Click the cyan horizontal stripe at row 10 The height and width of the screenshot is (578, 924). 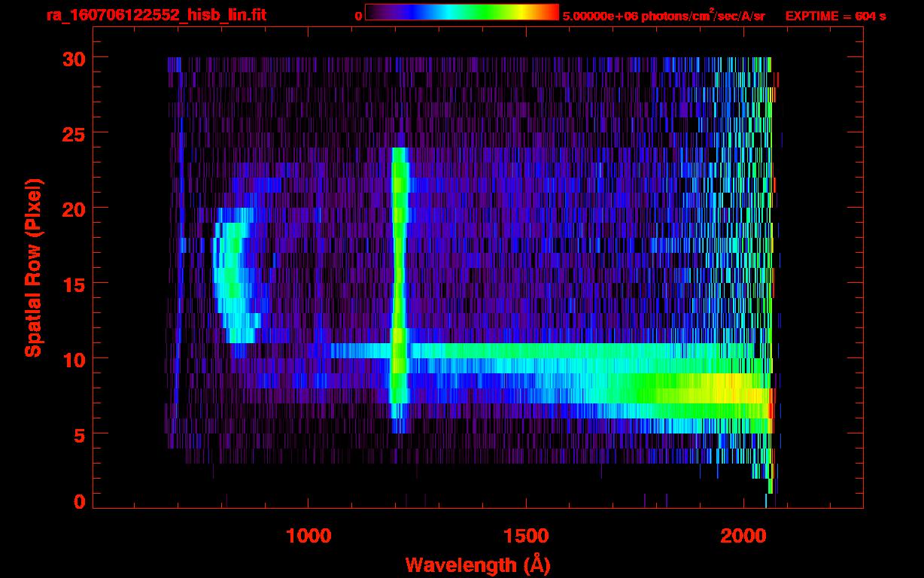pyautogui.click(x=564, y=351)
